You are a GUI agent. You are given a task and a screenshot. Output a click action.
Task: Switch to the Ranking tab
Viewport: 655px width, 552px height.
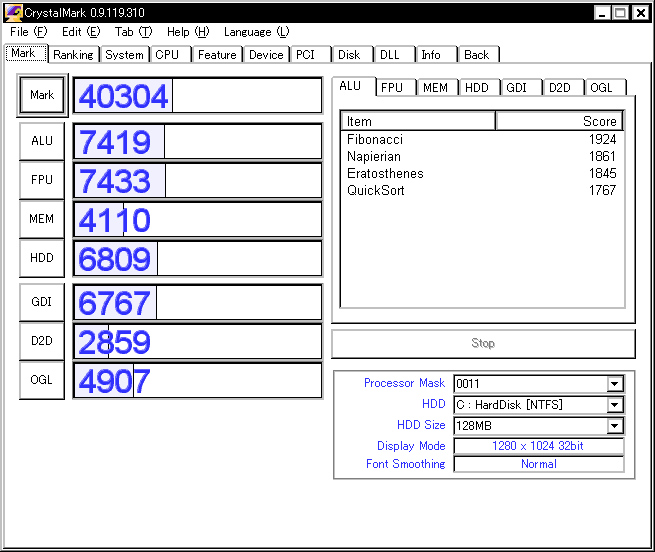click(x=74, y=54)
